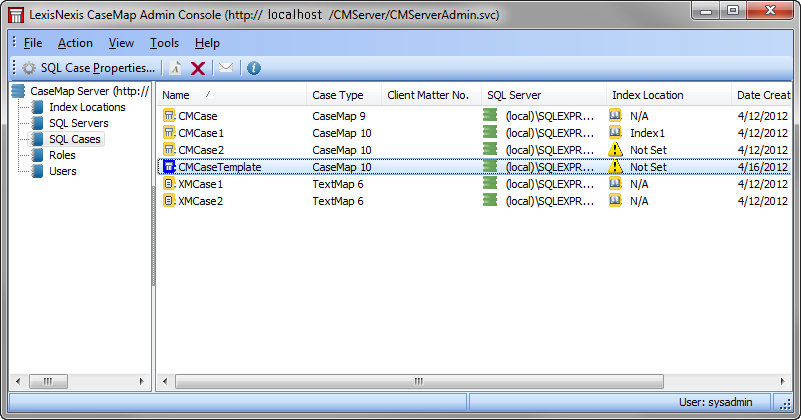
Task: Select the CaseMap Server root node
Action: [89, 91]
